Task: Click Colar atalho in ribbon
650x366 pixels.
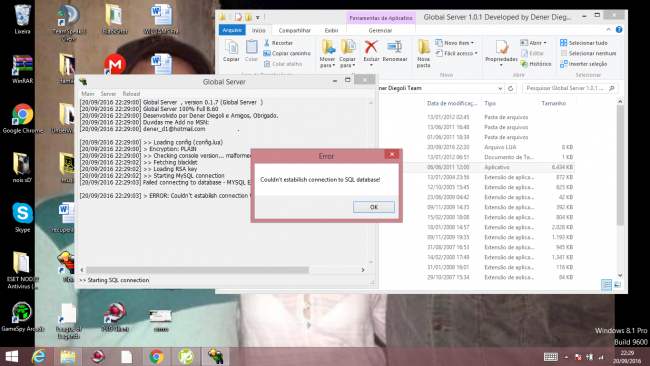Action: pos(283,64)
